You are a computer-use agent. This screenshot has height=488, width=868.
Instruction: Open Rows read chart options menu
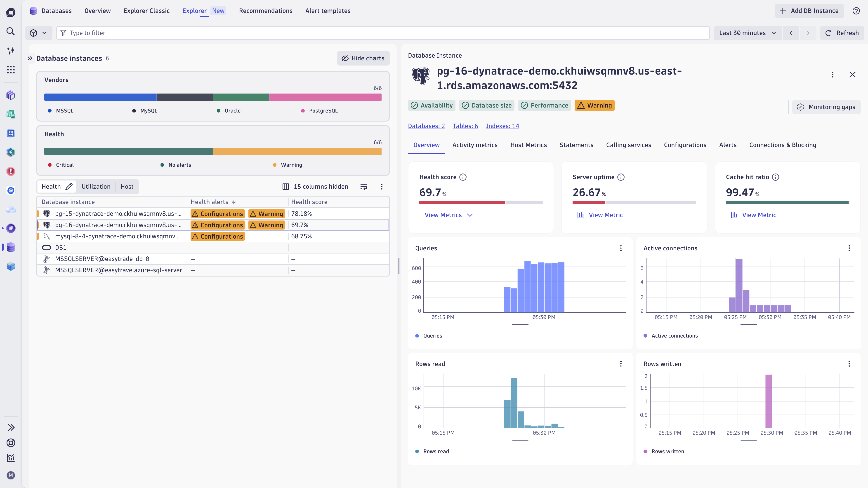(621, 364)
